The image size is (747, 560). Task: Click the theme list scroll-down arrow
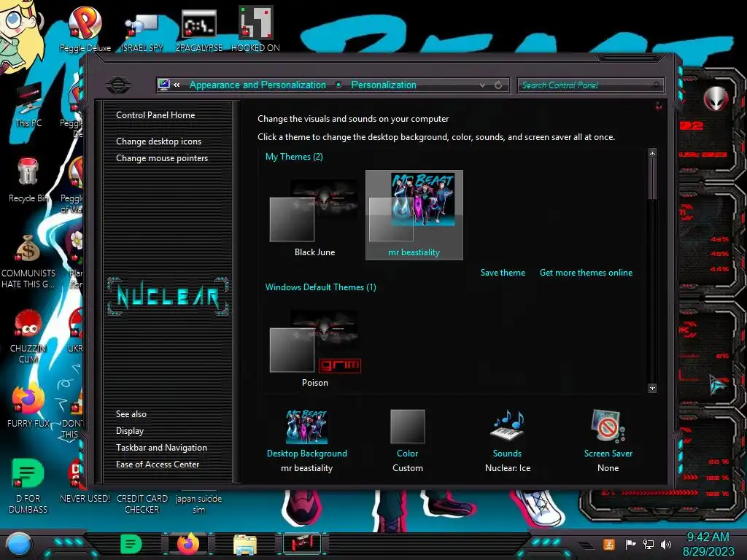pos(652,388)
